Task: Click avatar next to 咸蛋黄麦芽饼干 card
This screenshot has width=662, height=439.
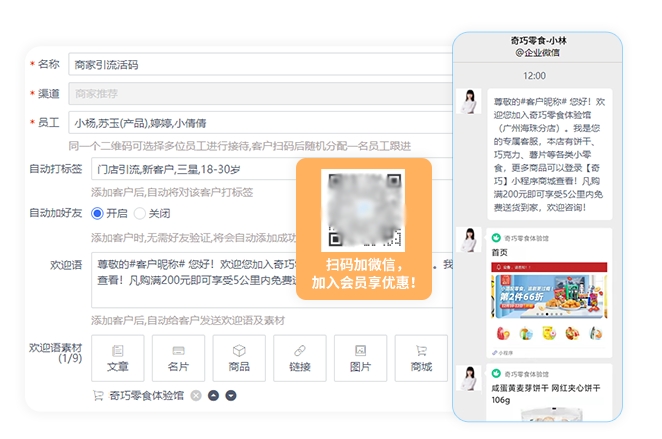Action: tap(469, 378)
